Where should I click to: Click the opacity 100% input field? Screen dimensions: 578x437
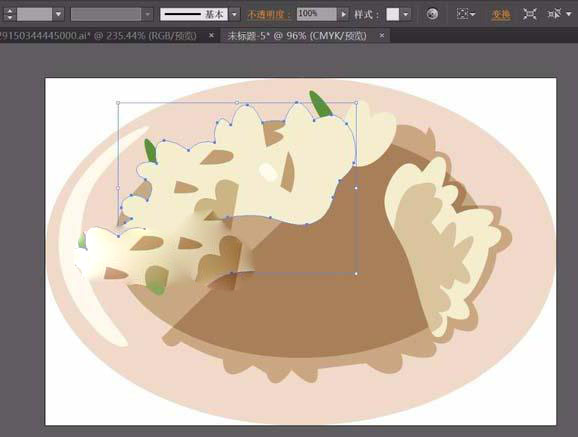(317, 14)
